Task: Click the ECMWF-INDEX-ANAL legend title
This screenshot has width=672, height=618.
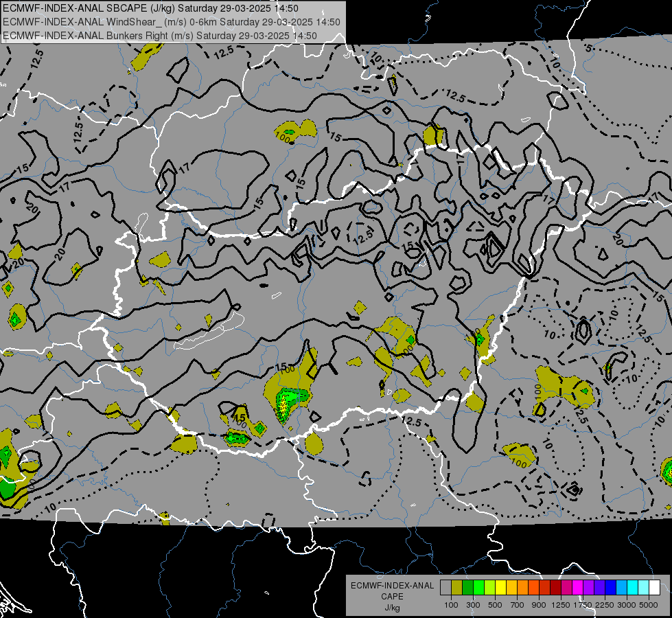Action: 392,586
